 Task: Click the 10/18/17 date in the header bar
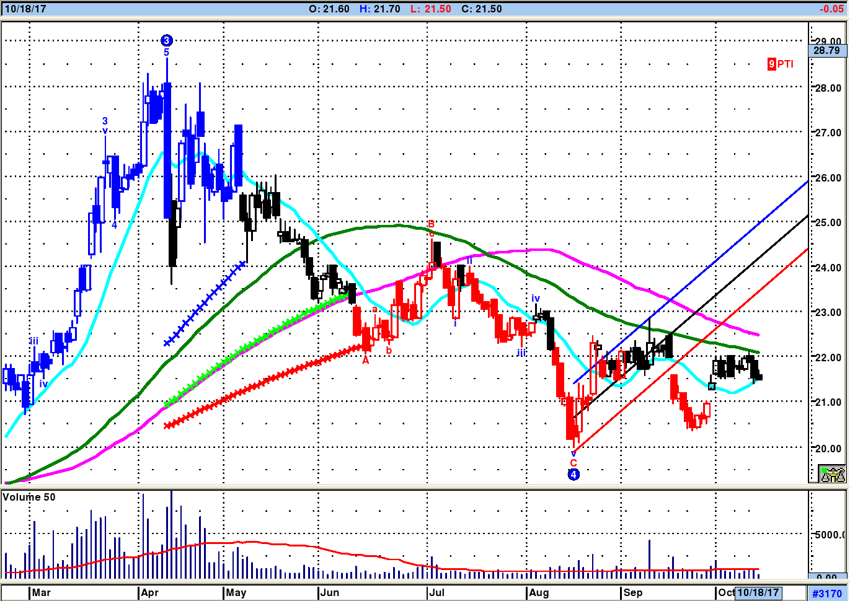point(25,9)
